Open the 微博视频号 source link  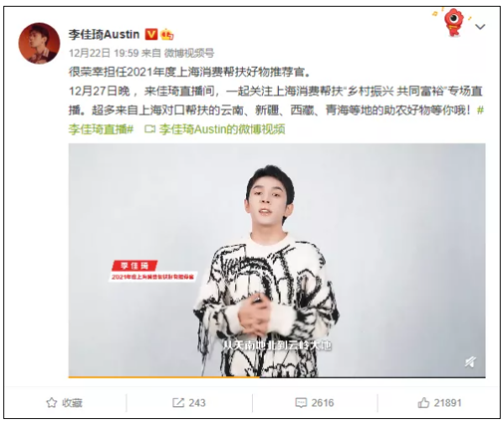click(189, 53)
